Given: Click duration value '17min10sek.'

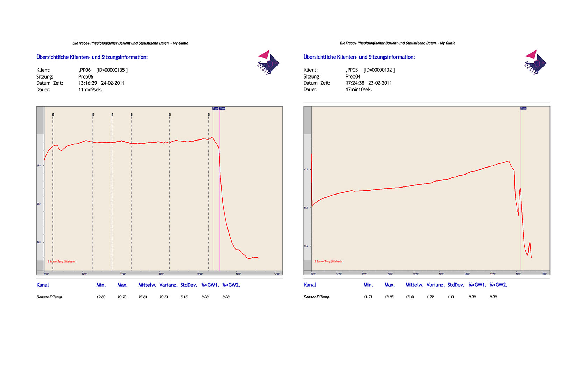Looking at the screenshot, I should (x=359, y=90).
